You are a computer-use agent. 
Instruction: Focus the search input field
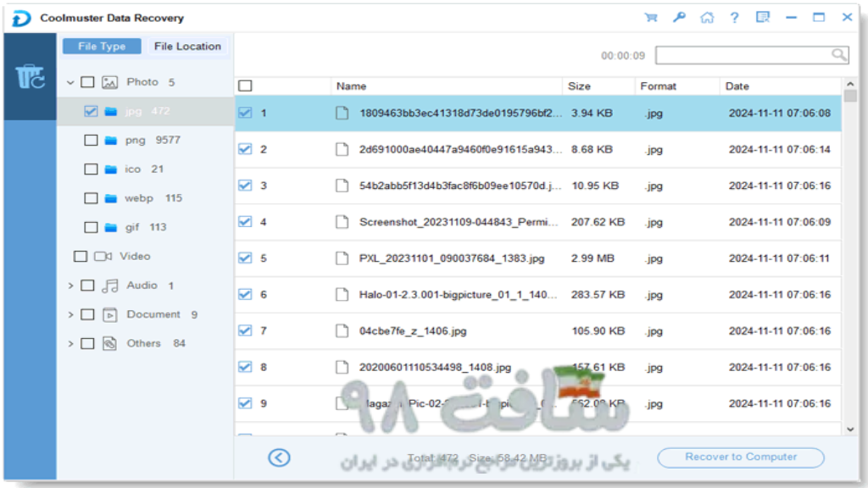752,55
